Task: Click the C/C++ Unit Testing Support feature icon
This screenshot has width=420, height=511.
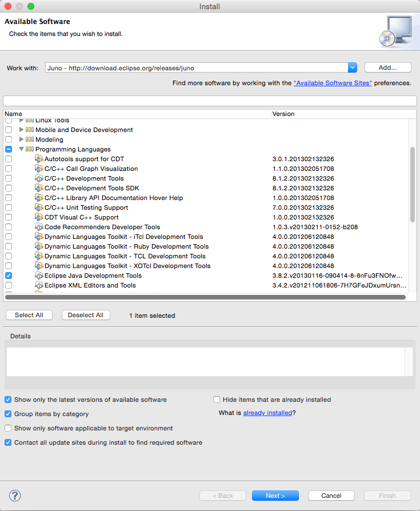Action: [39, 207]
